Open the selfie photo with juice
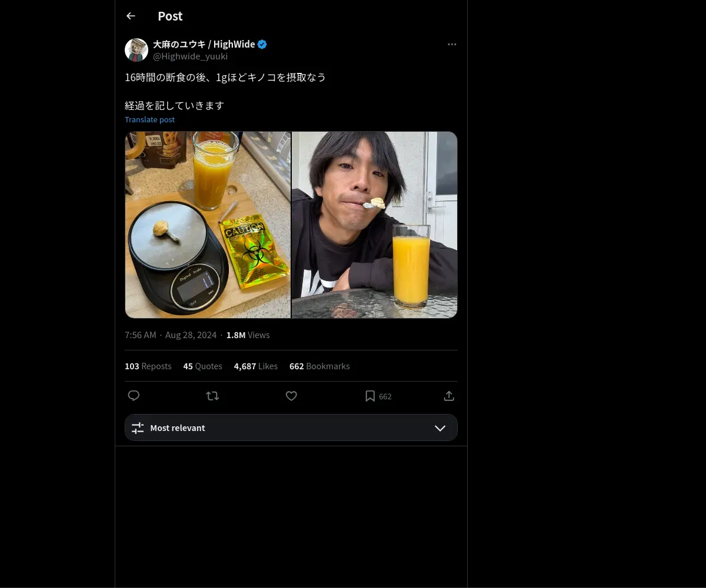The height and width of the screenshot is (588, 706). [374, 225]
